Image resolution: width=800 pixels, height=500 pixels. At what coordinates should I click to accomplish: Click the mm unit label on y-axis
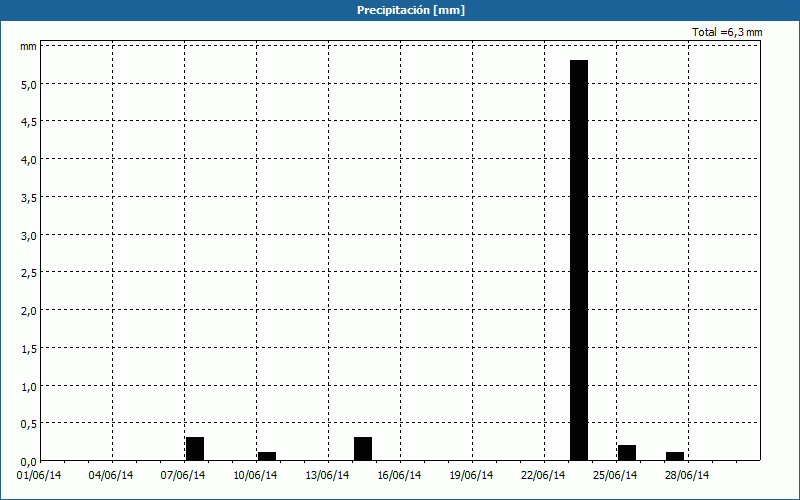(x=29, y=47)
